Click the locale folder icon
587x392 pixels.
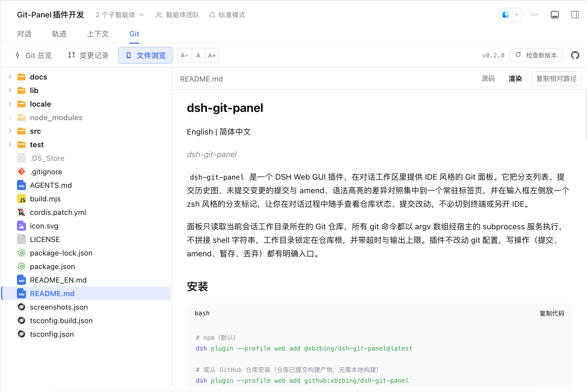pos(21,104)
